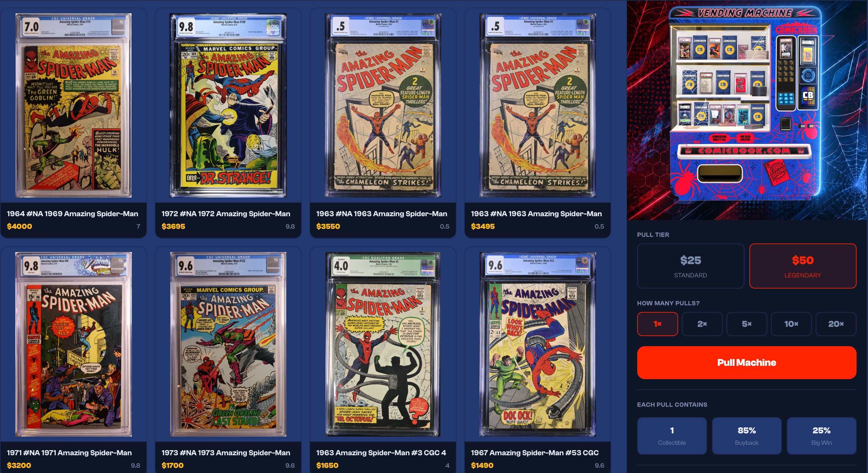
Task: Click the $3200 price label
Action: pyautogui.click(x=19, y=465)
